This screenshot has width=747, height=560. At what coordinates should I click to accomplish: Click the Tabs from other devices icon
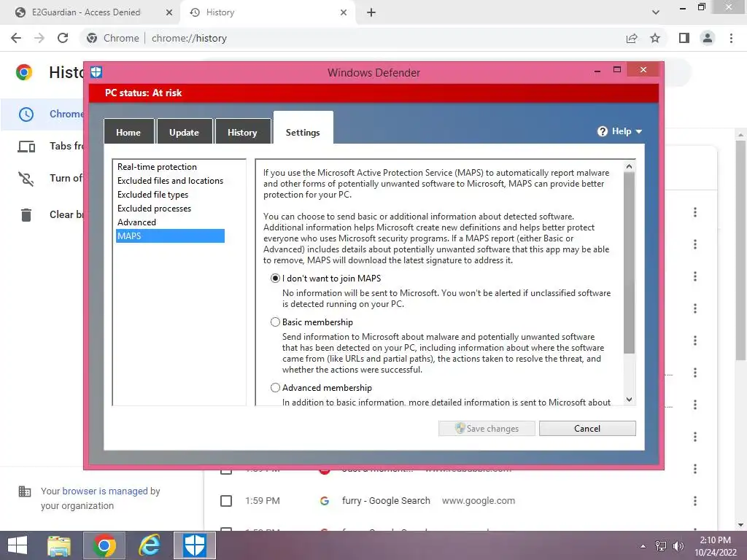(26, 146)
